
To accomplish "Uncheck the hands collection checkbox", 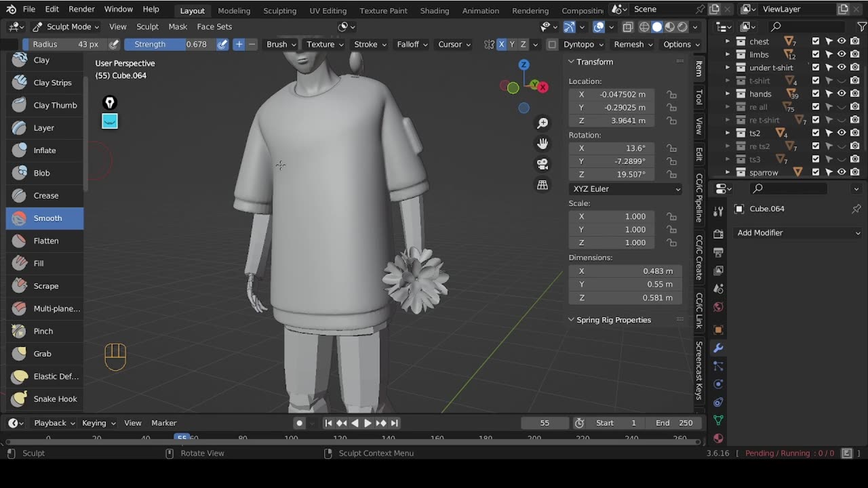I will tap(816, 94).
